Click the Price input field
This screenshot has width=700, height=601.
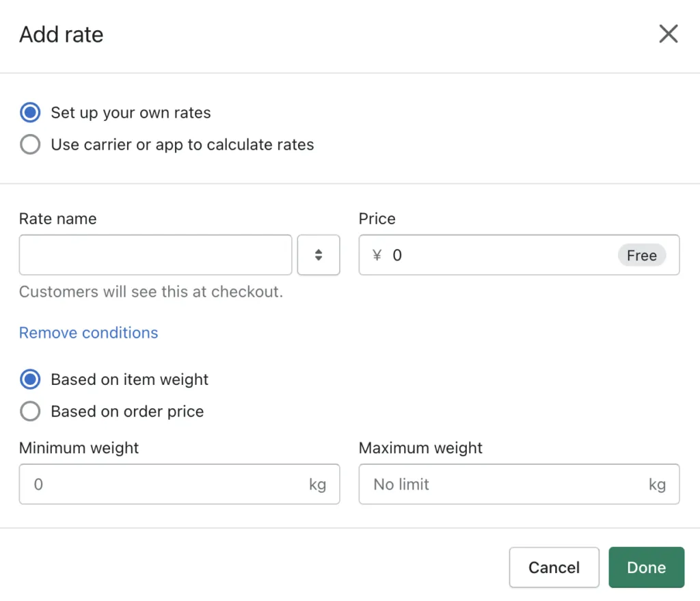tap(499, 255)
